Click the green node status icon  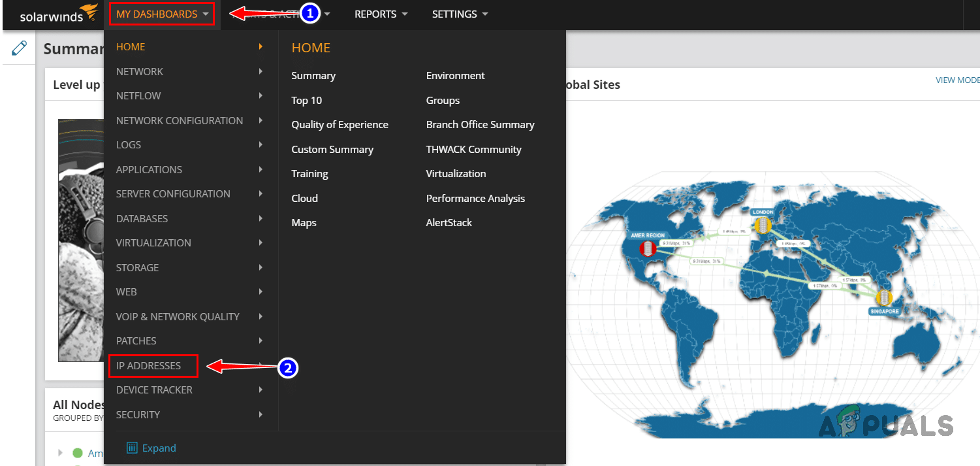(x=78, y=453)
